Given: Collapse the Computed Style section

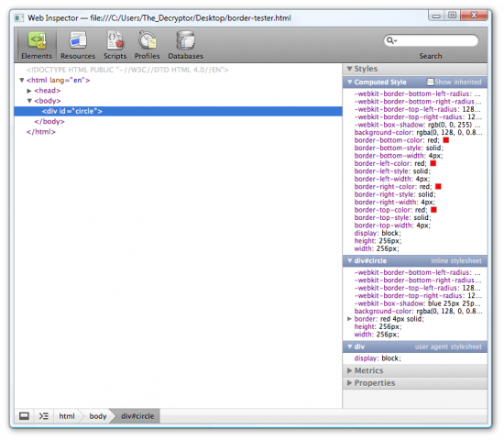Looking at the screenshot, I should pos(350,82).
